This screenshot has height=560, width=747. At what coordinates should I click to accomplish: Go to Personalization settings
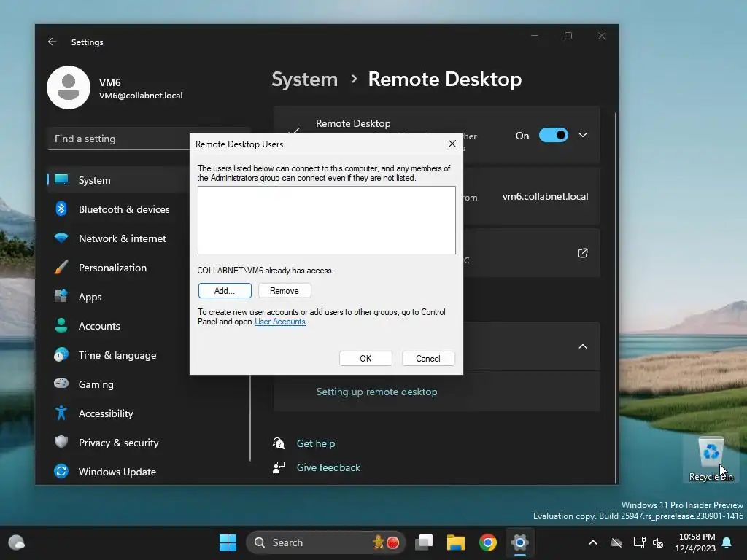112,268
